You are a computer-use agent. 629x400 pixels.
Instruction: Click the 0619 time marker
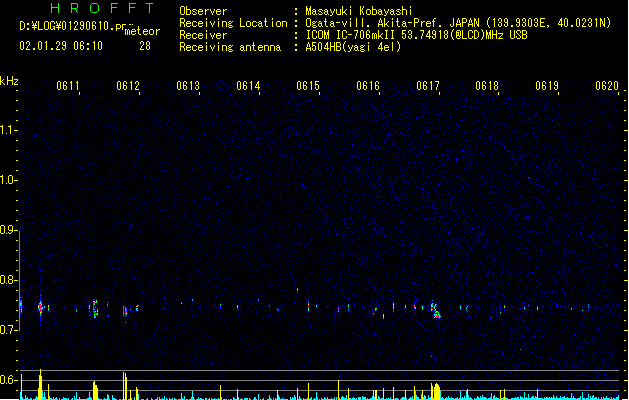point(547,86)
